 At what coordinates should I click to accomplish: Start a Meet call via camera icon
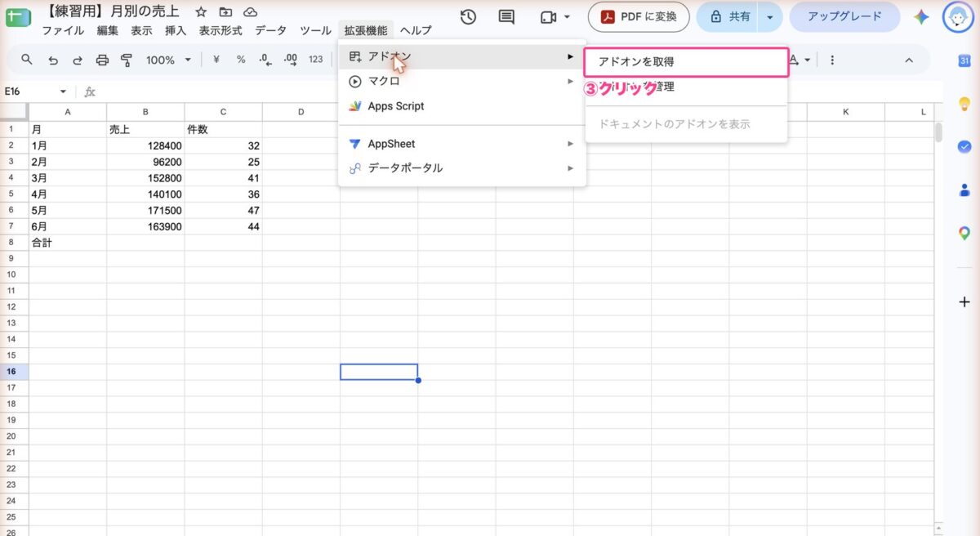click(548, 17)
